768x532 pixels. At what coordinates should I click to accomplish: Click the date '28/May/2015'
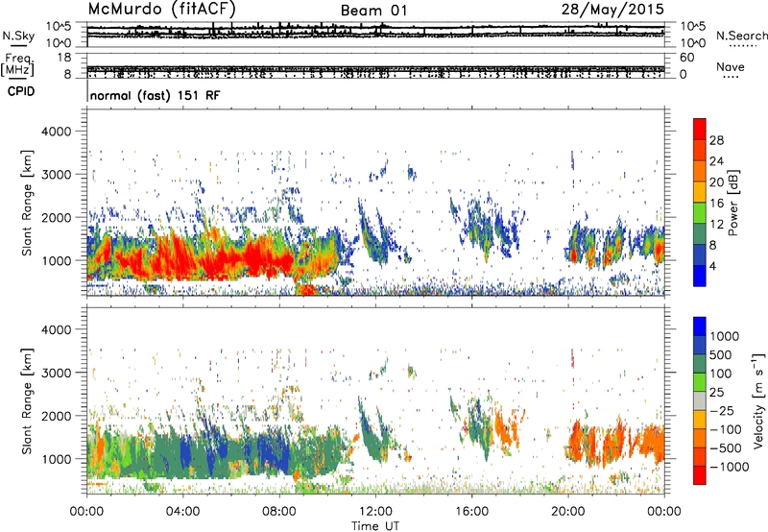pyautogui.click(x=612, y=9)
